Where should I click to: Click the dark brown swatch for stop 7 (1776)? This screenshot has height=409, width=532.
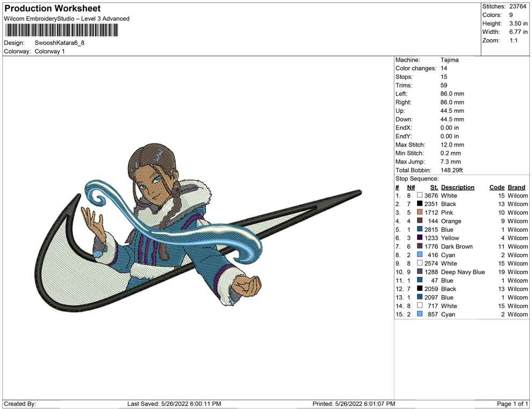click(x=420, y=246)
